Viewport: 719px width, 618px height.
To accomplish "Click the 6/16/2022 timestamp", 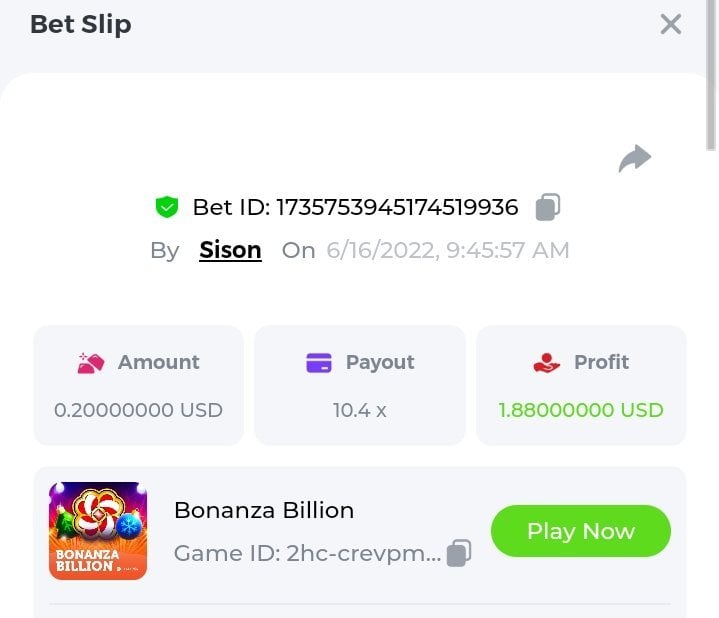I will [x=447, y=250].
